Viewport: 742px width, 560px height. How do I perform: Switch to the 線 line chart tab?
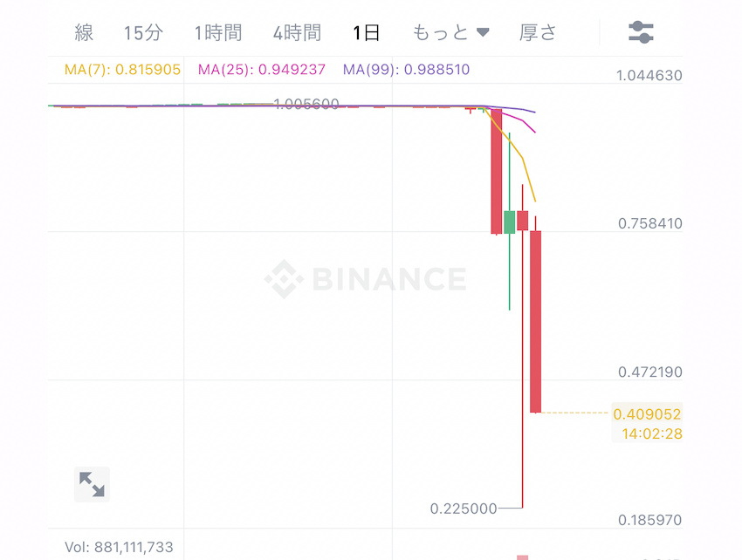coord(84,32)
